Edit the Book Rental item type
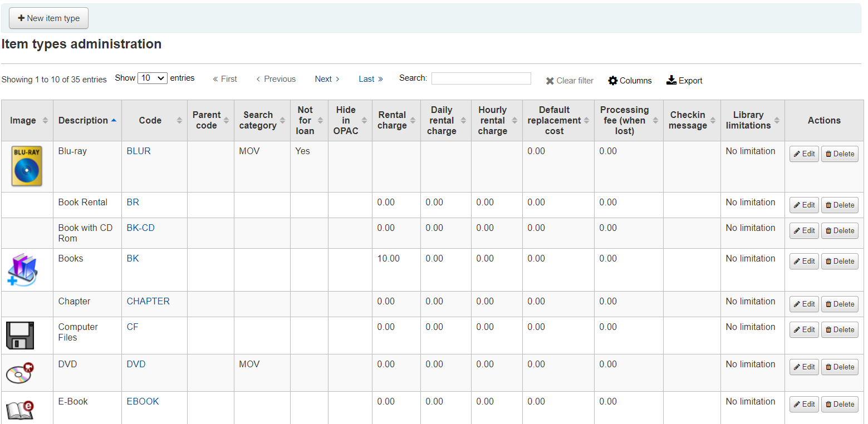 (804, 205)
